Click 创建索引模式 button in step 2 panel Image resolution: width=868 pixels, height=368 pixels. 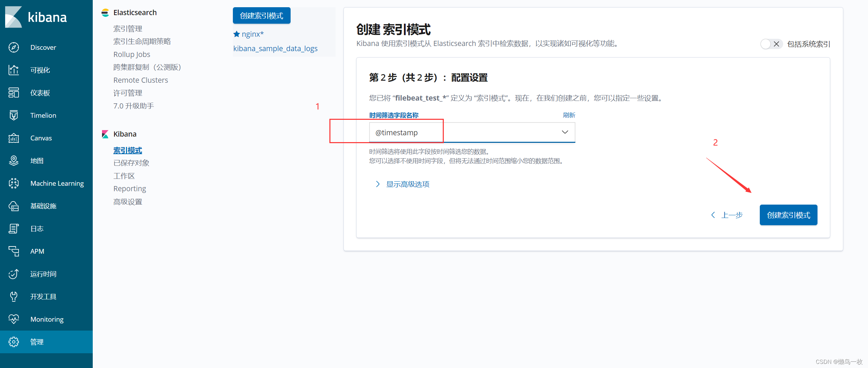pos(788,215)
